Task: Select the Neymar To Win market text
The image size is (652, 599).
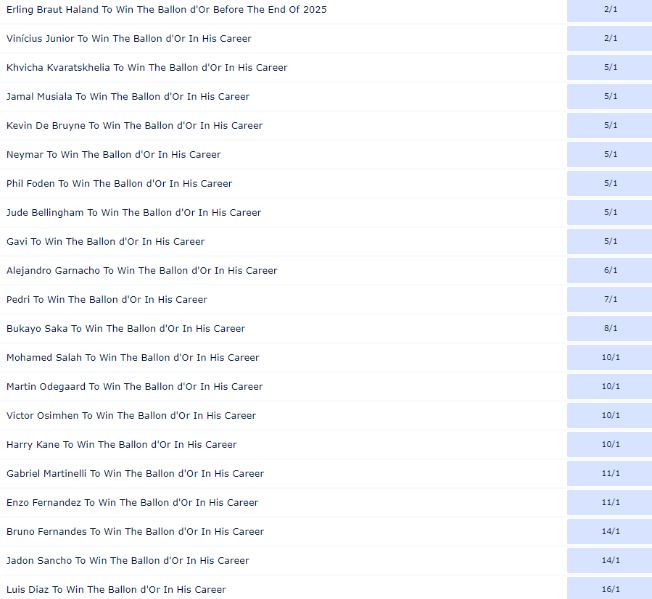Action: [114, 155]
